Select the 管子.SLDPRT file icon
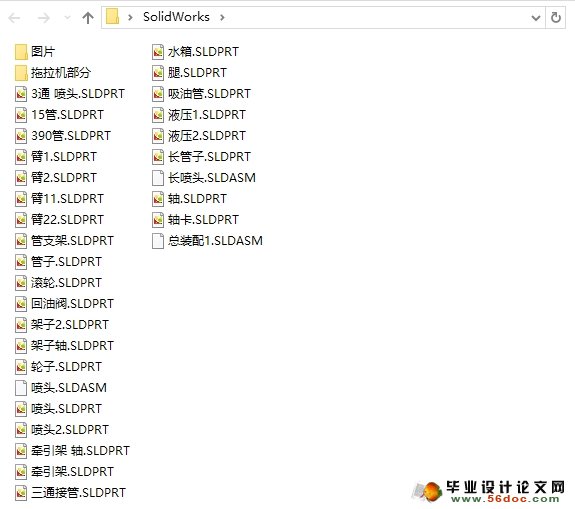 [x=21, y=261]
